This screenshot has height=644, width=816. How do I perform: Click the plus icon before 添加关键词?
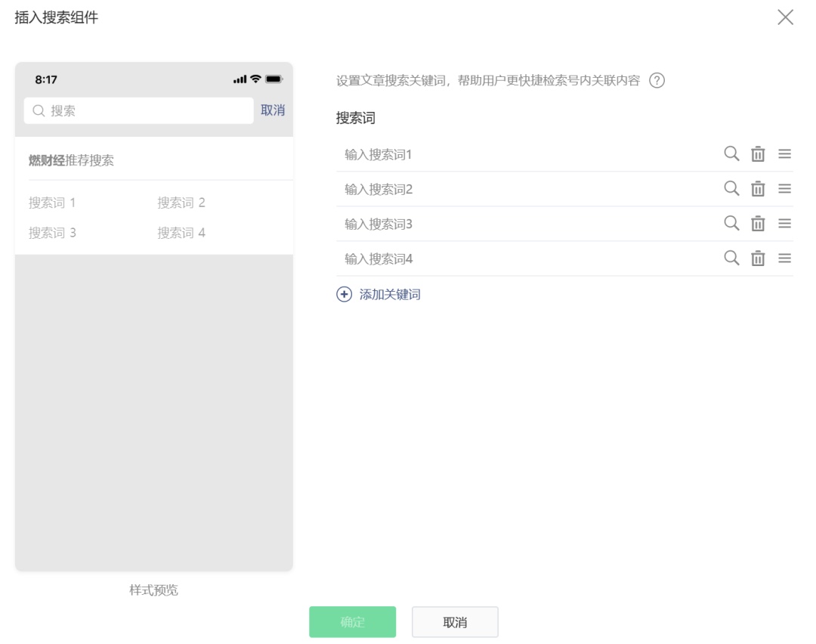(345, 294)
